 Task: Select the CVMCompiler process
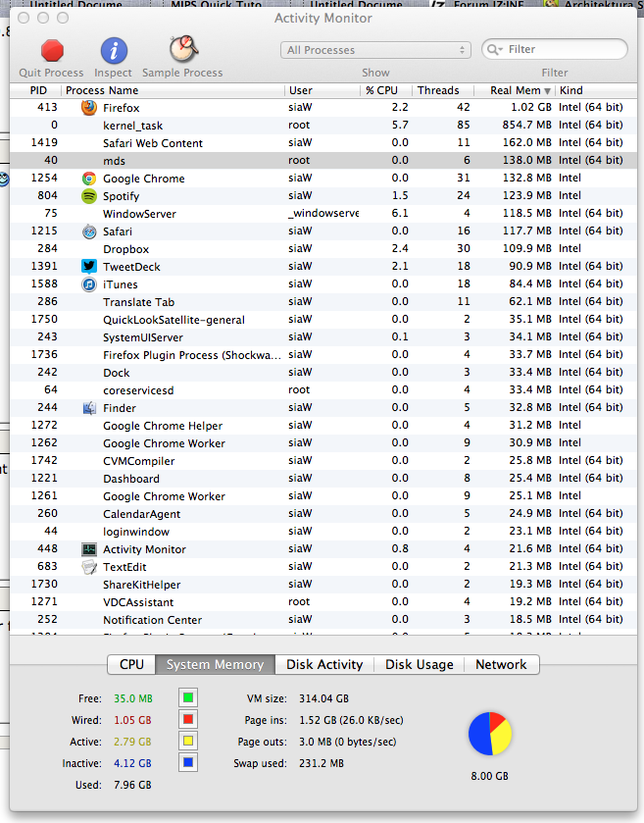click(x=323, y=461)
